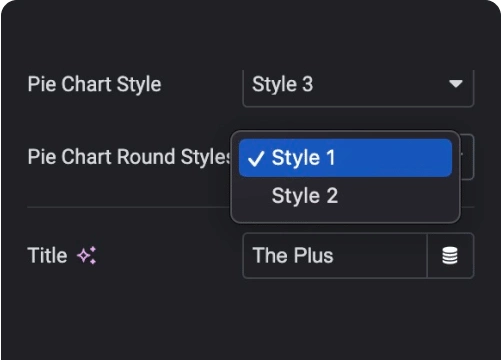Click the AI sparkle icon beside Title
This screenshot has width=501, height=360.
[x=87, y=255]
